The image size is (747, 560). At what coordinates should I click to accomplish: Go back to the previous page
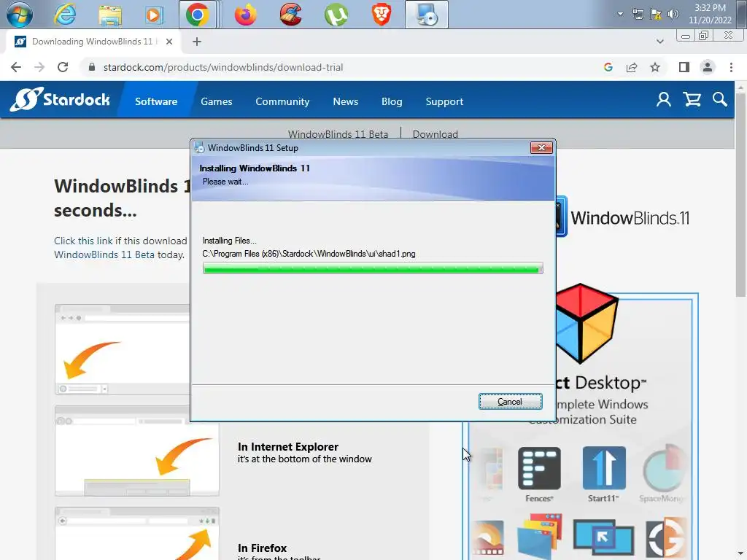tap(16, 67)
